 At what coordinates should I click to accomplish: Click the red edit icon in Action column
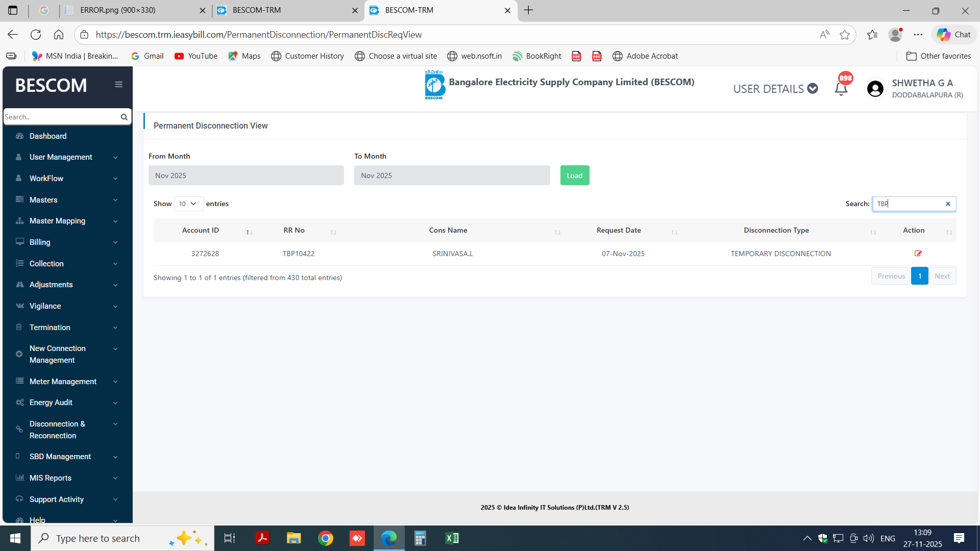click(918, 254)
